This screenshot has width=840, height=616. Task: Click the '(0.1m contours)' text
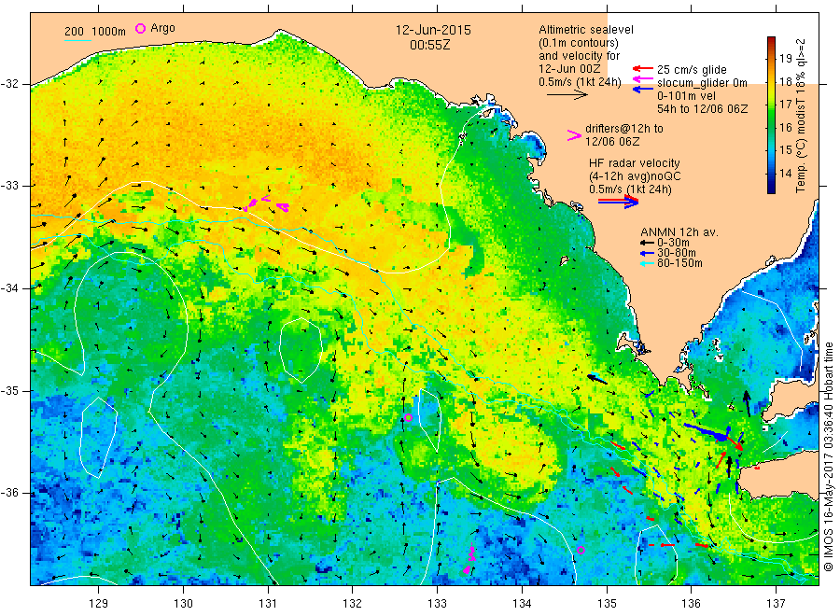[x=578, y=43]
